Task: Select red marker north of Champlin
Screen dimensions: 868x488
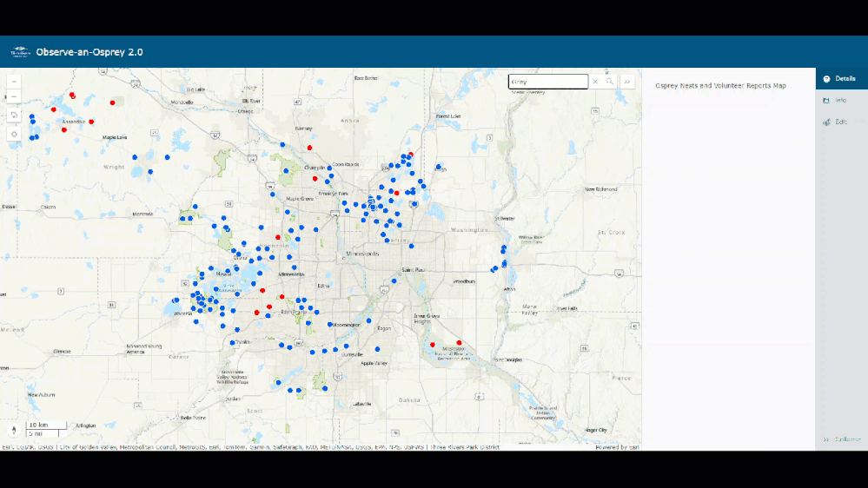Action: (x=309, y=148)
